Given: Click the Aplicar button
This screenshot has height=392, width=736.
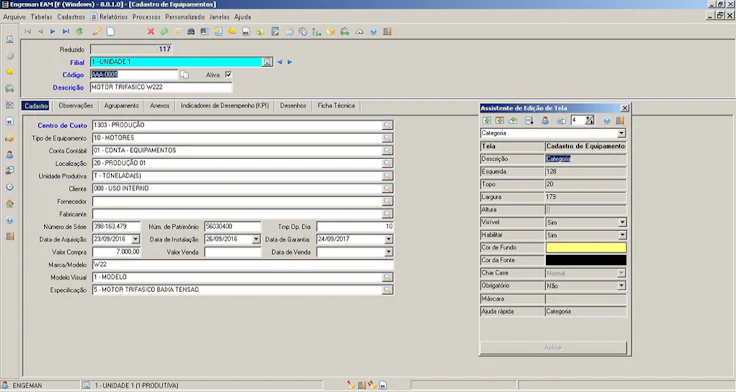Looking at the screenshot, I should 553,347.
